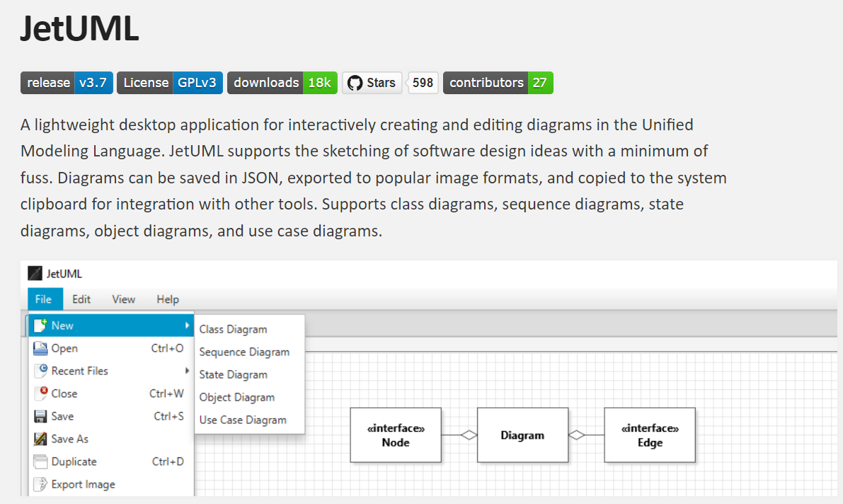Click the Ctrl+S shortcut text

(169, 416)
